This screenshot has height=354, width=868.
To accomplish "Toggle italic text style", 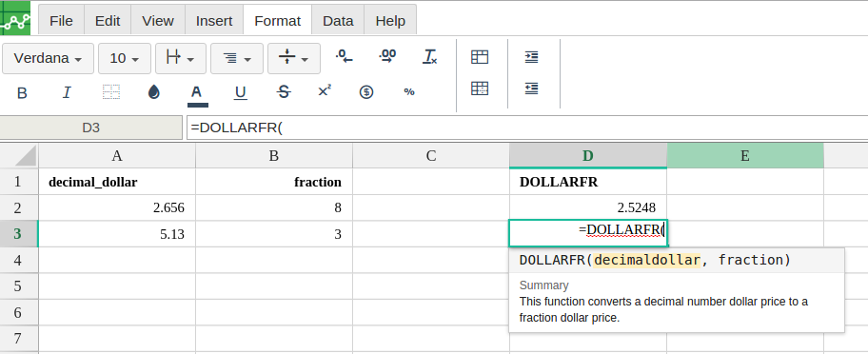I will pos(67,92).
